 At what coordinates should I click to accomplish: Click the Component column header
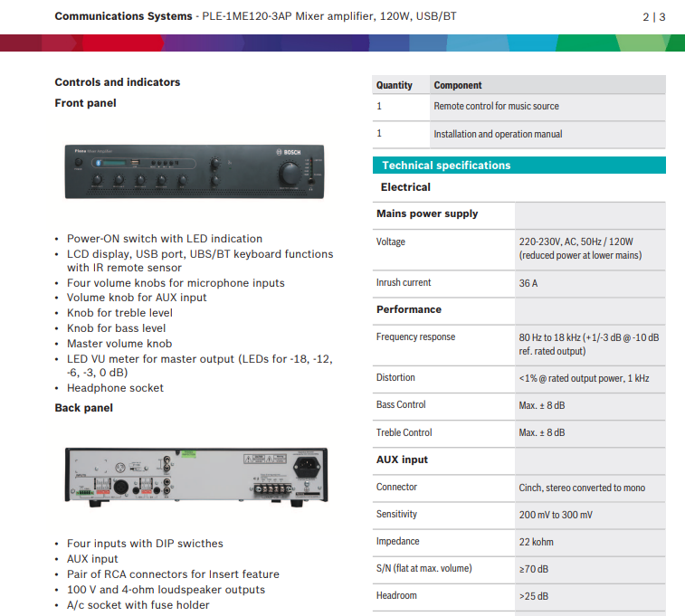coord(458,85)
